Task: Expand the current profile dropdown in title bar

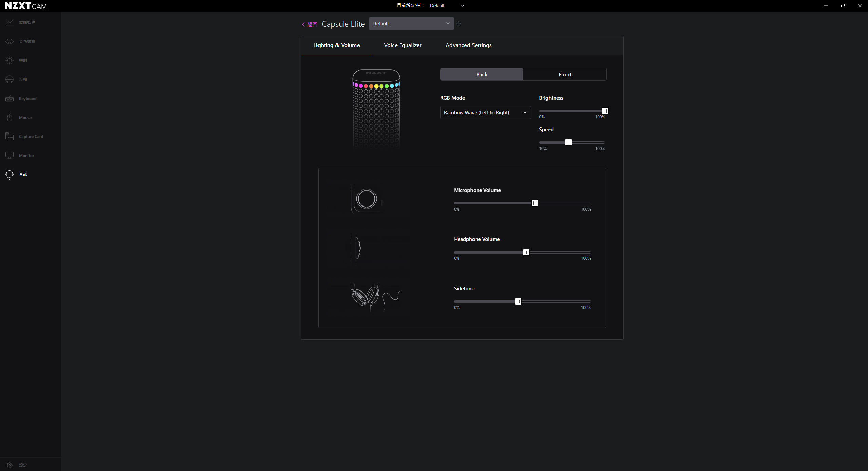Action: [447, 6]
